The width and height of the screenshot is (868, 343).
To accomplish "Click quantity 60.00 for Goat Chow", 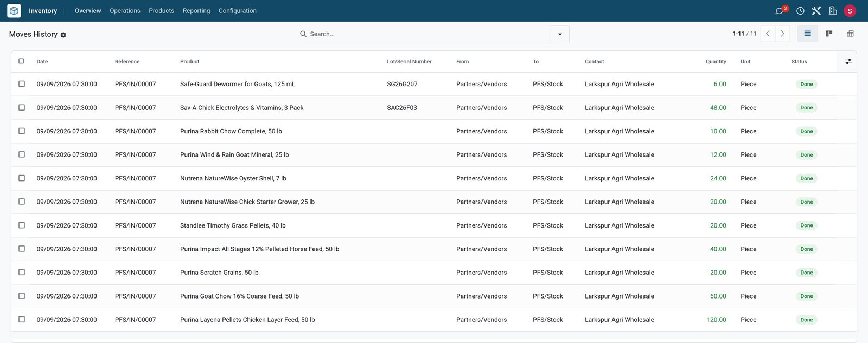I will (718, 296).
